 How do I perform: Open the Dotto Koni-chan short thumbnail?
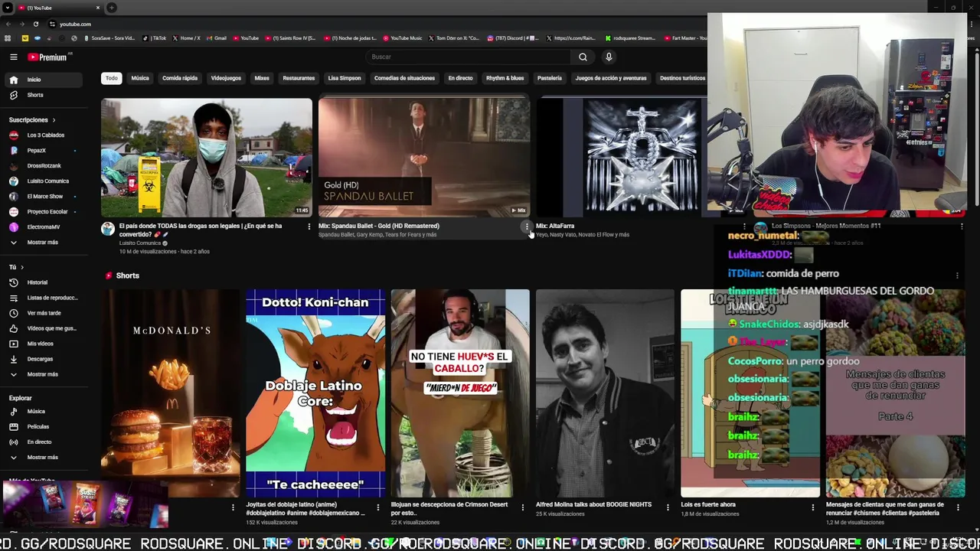315,393
